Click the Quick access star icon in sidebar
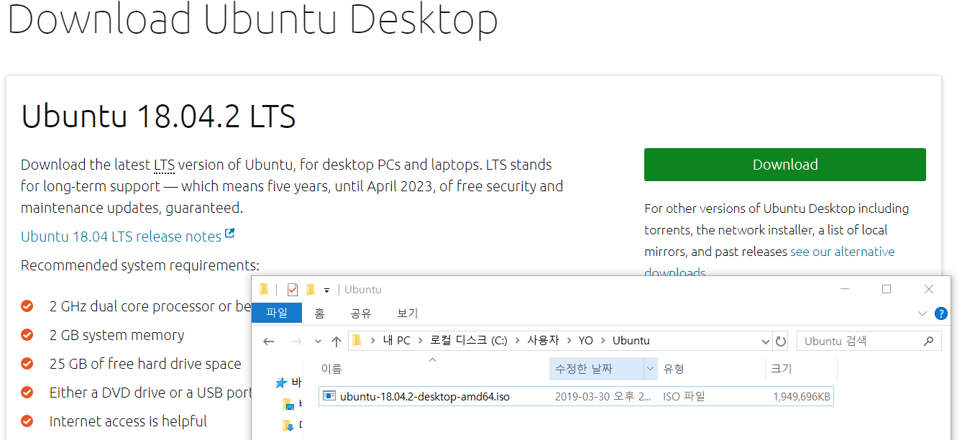Screen dimensions: 980x440 (x=281, y=382)
